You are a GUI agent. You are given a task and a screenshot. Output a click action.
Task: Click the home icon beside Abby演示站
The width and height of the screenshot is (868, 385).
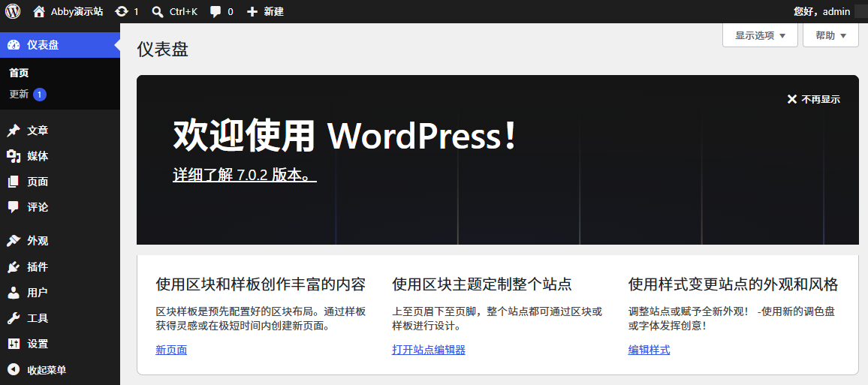click(x=39, y=11)
